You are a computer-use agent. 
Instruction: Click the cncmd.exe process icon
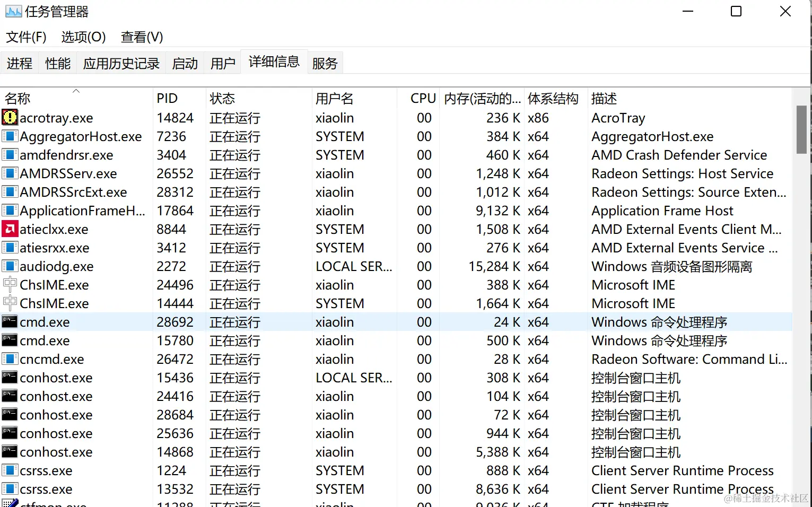(x=10, y=359)
